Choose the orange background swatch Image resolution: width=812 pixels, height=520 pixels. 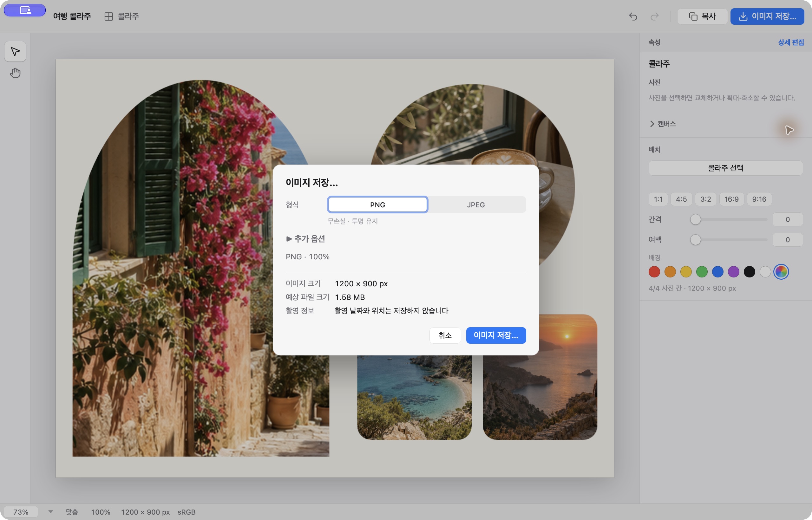click(670, 272)
